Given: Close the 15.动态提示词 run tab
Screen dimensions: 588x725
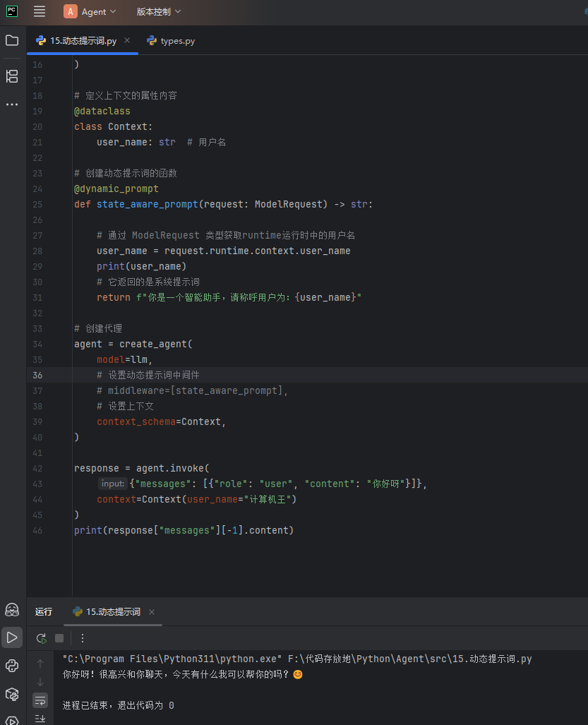Looking at the screenshot, I should tap(152, 612).
